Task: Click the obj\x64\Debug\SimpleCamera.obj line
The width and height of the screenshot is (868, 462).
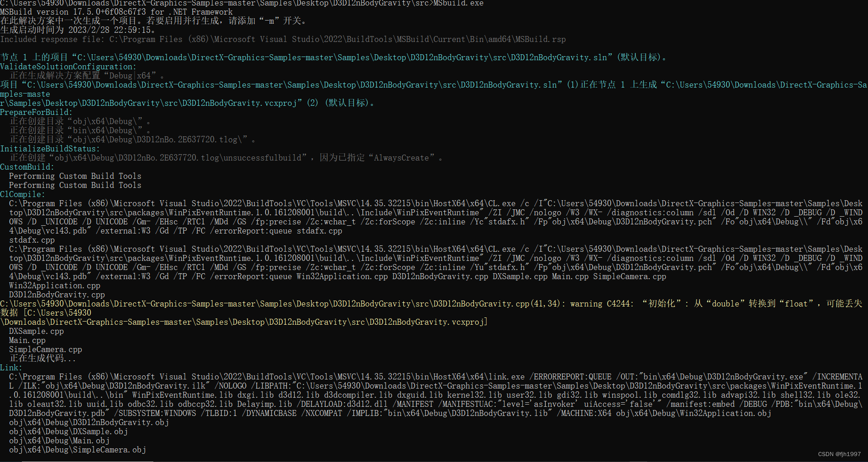Action: 78,450
